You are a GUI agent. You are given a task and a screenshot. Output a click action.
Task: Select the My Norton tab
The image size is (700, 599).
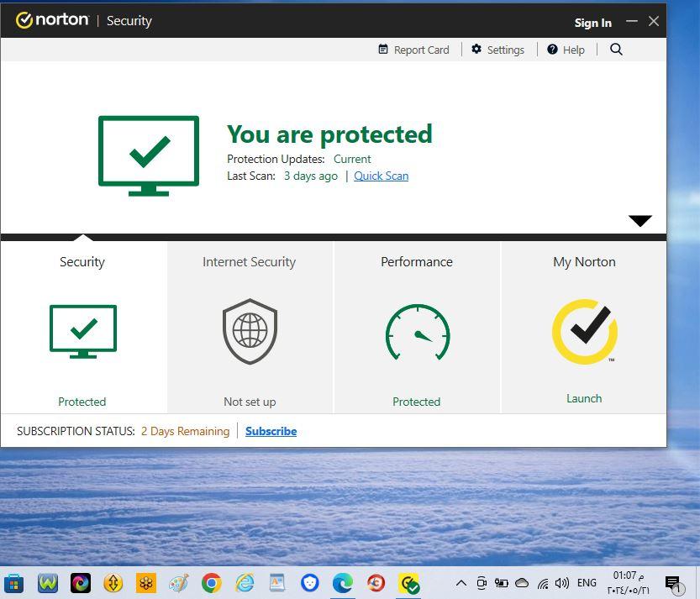584,327
